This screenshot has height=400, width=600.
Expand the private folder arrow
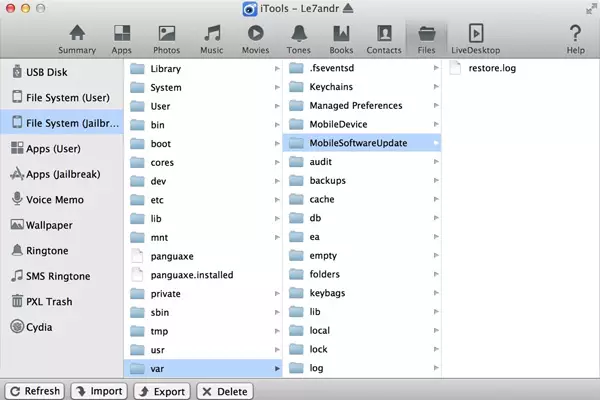click(277, 294)
